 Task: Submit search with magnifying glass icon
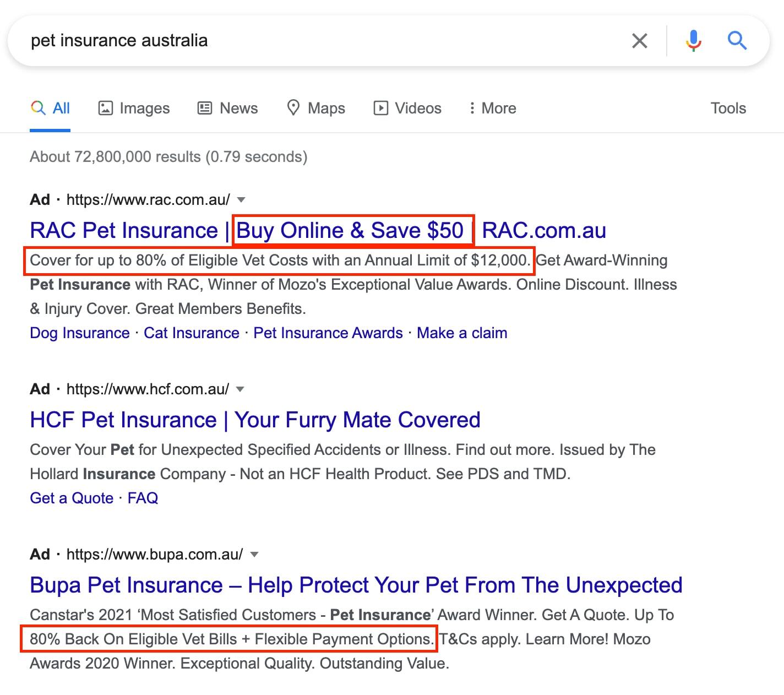737,41
